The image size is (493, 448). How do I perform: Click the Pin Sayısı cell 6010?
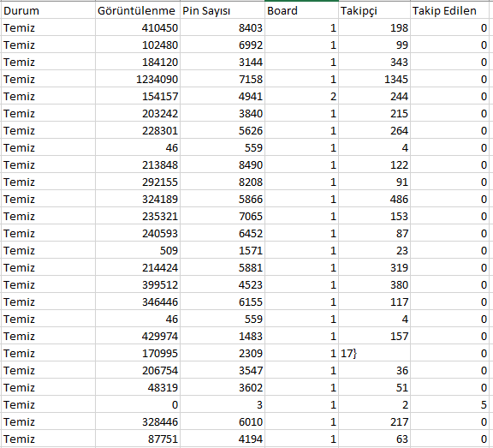pos(223,421)
